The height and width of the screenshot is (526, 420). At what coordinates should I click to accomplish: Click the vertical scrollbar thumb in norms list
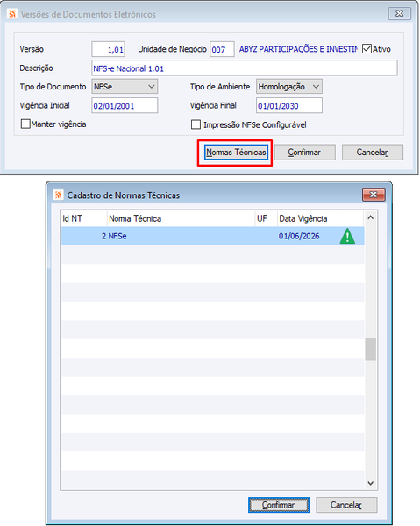370,349
